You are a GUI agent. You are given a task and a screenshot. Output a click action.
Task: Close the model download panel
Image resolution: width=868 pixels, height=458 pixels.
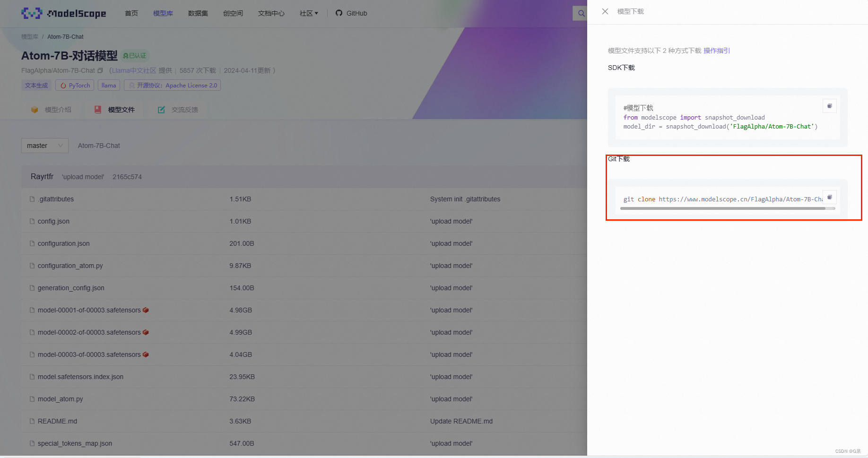click(x=605, y=11)
